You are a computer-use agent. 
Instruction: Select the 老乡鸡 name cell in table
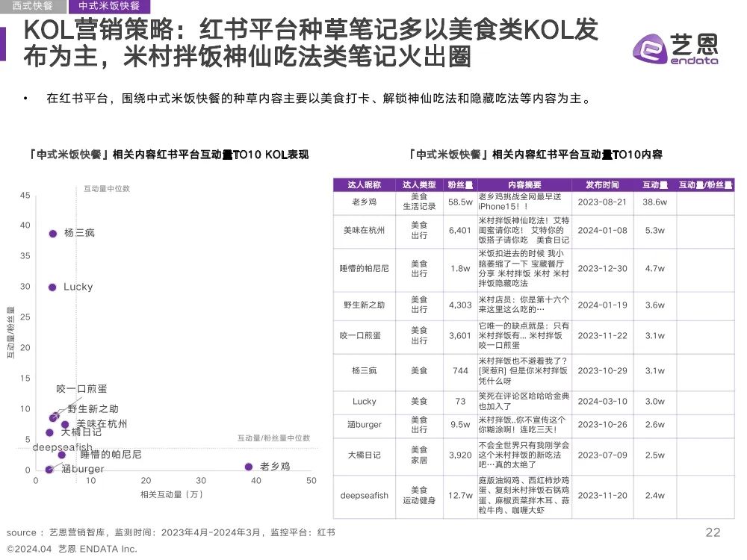[365, 202]
